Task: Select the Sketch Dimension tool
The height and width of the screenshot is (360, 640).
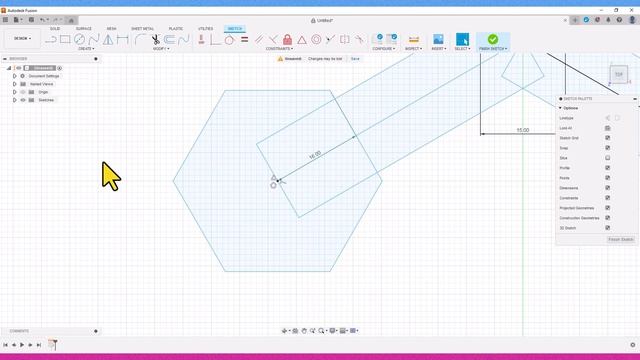Action: [122, 40]
